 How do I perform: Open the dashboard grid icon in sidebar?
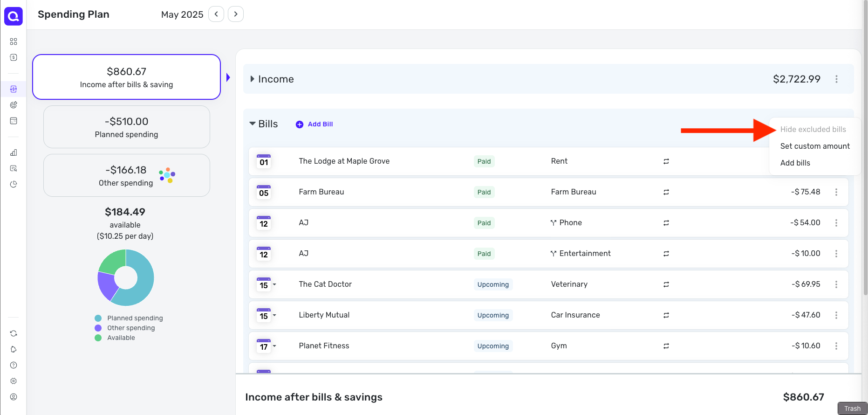pyautogui.click(x=14, y=41)
